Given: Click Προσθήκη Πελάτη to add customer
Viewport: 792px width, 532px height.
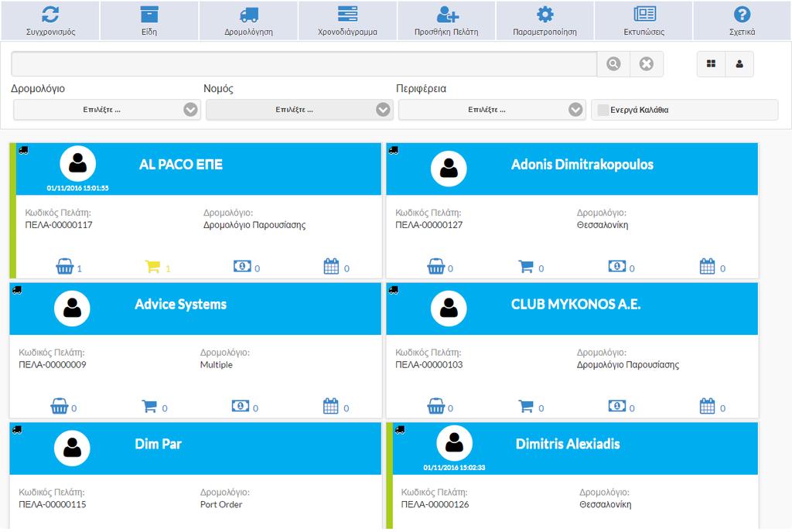Looking at the screenshot, I should coord(446,20).
